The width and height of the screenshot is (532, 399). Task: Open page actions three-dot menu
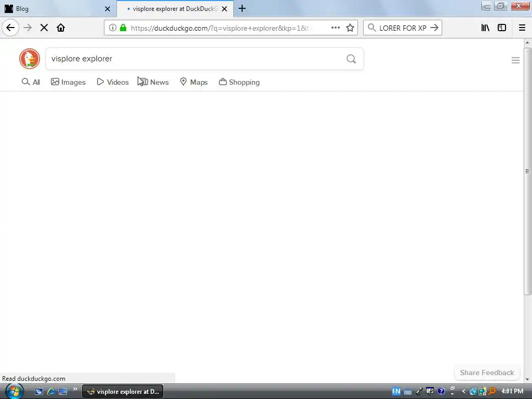[x=336, y=28]
